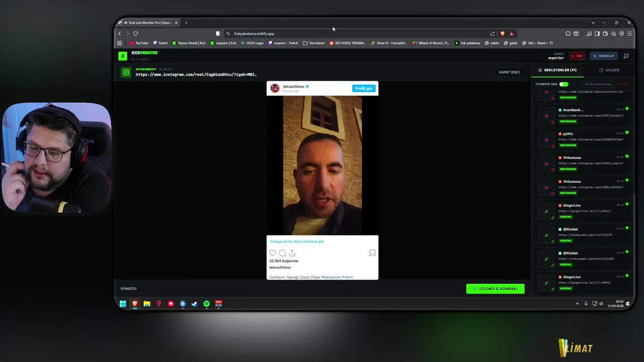The width and height of the screenshot is (644, 362).
Task: Open the browser hamburger menu
Action: pos(629,34)
